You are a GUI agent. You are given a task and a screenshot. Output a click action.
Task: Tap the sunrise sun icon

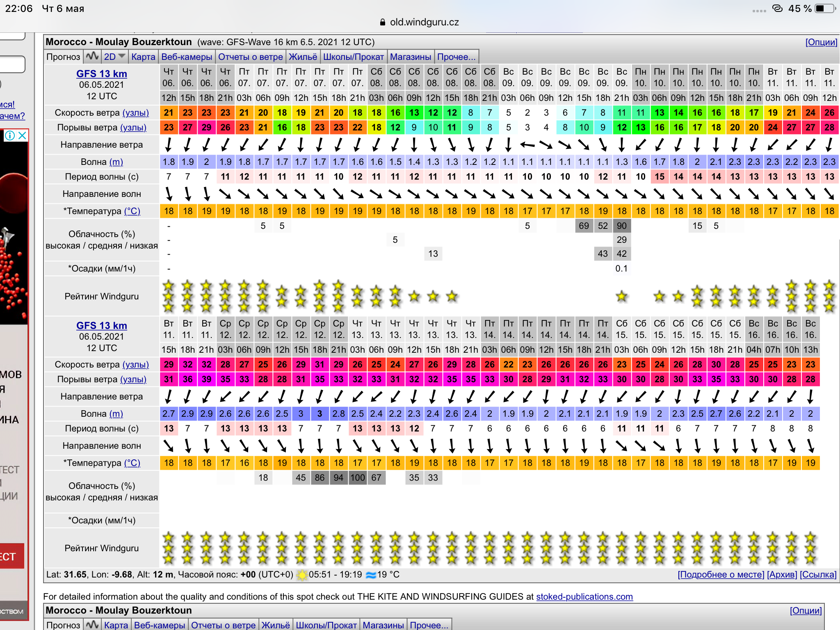[x=302, y=575]
